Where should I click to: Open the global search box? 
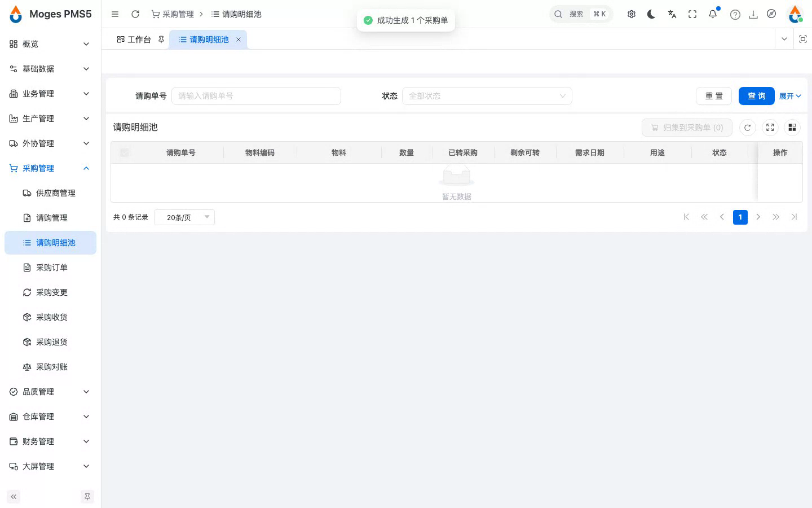(x=581, y=14)
